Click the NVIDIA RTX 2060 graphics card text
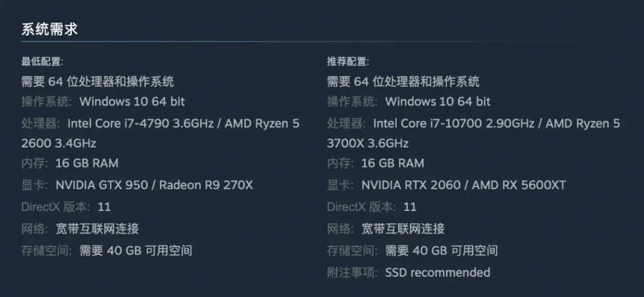644x297 pixels. pyautogui.click(x=411, y=185)
